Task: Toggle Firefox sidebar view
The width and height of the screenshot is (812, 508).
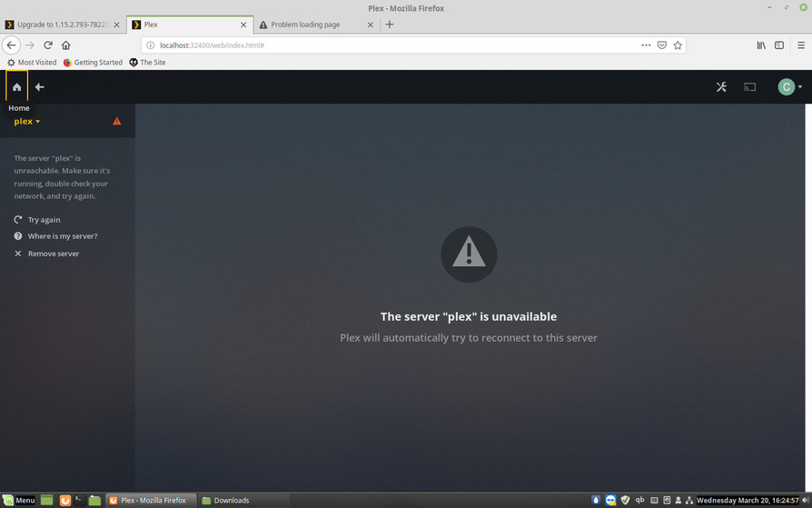Action: tap(779, 45)
